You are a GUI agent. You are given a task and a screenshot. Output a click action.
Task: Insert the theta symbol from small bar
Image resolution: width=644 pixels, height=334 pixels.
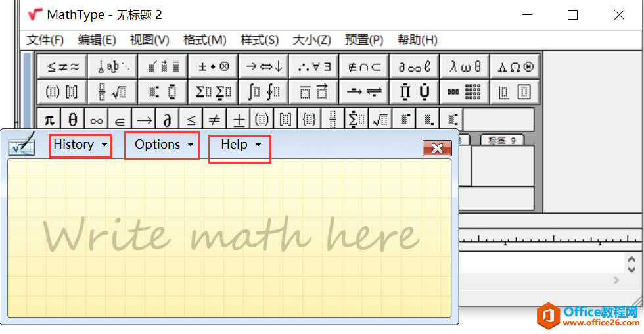point(73,120)
